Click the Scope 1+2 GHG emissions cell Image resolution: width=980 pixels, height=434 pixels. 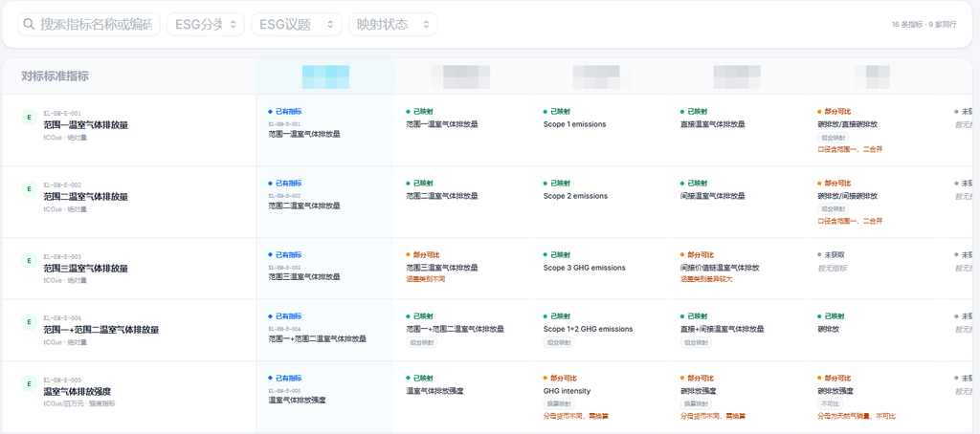[x=589, y=329]
